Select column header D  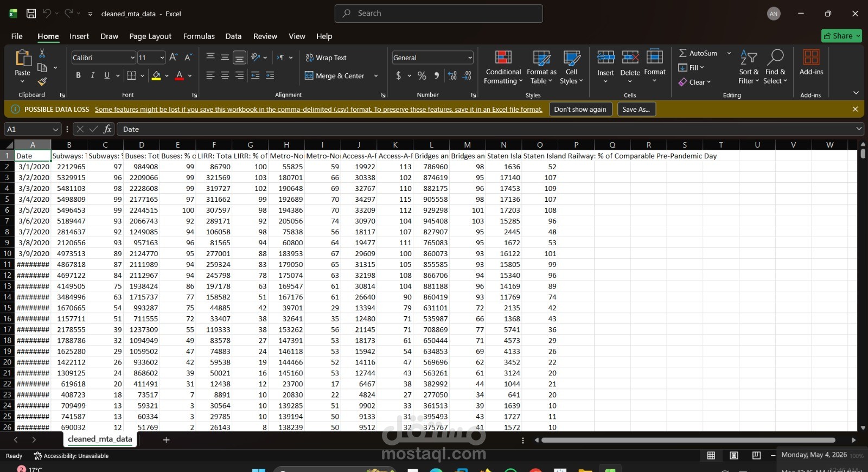click(142, 145)
